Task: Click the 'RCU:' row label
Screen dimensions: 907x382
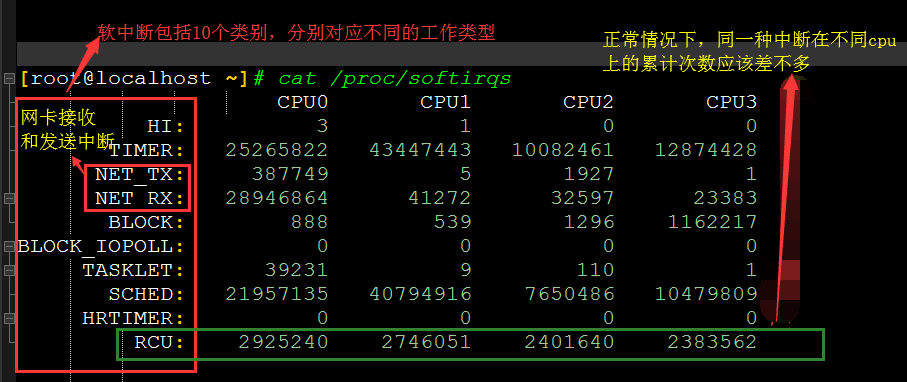Action: tap(160, 342)
